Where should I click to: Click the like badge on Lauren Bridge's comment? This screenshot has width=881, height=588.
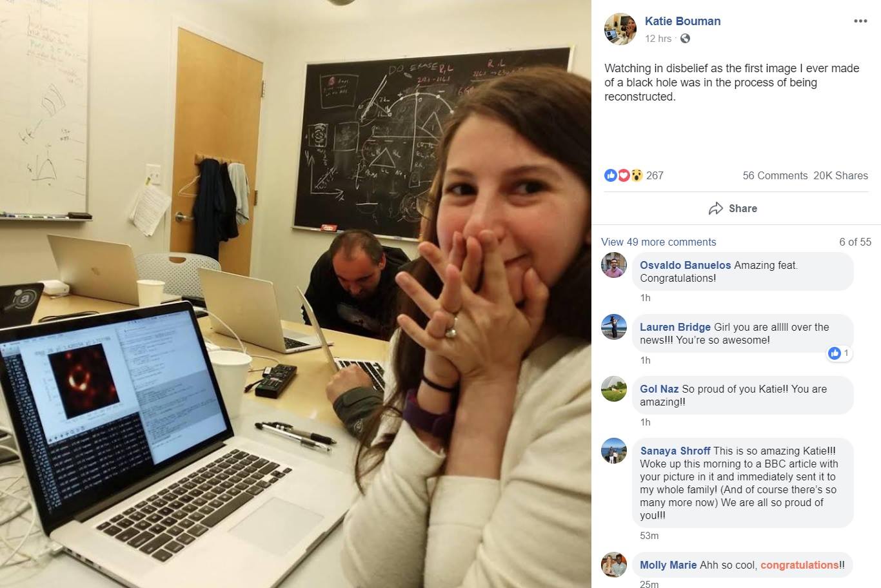[839, 353]
